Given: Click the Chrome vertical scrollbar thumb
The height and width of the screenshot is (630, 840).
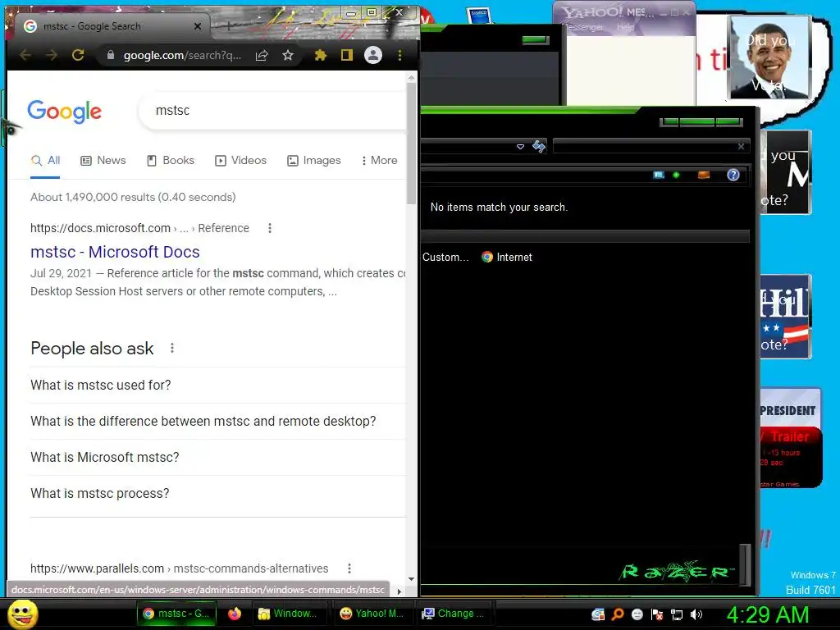Looking at the screenshot, I should [412, 144].
